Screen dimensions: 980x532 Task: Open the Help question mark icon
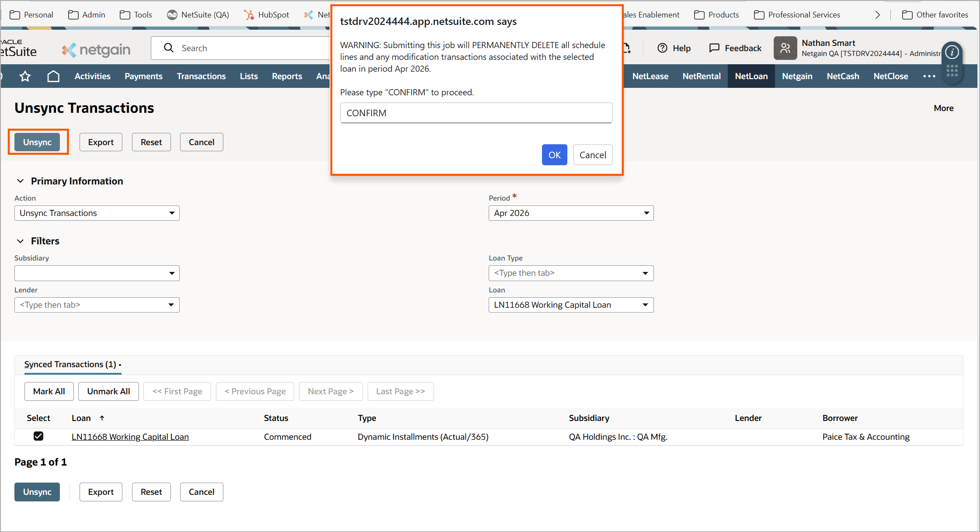coord(662,48)
